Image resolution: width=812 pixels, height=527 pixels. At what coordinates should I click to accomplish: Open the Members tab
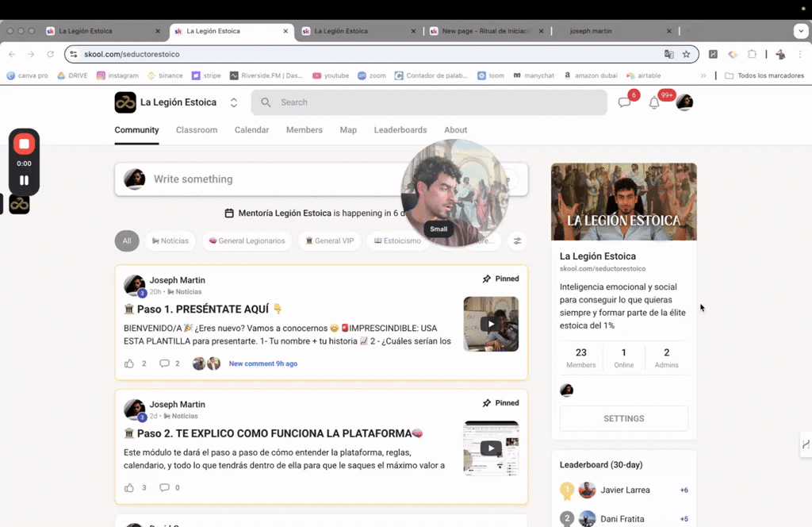click(x=304, y=129)
